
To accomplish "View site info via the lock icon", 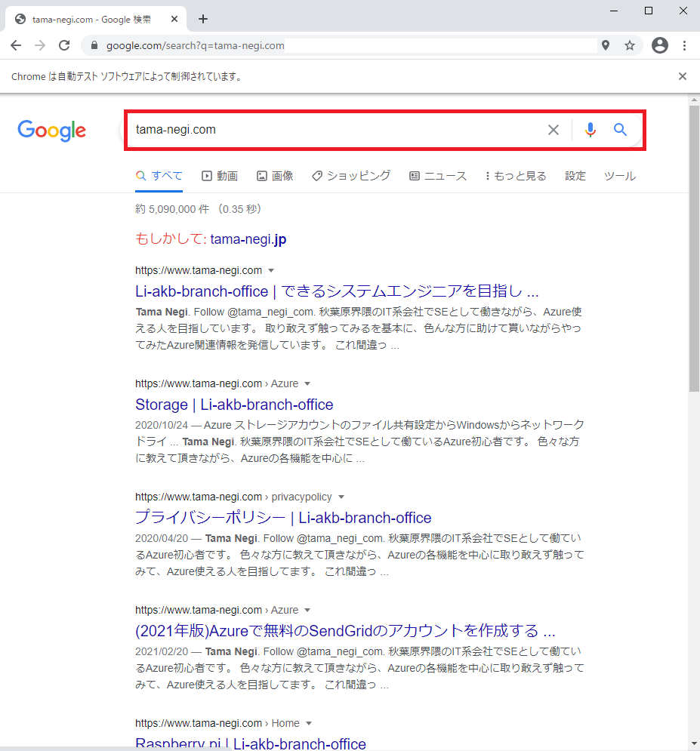I will [x=94, y=45].
